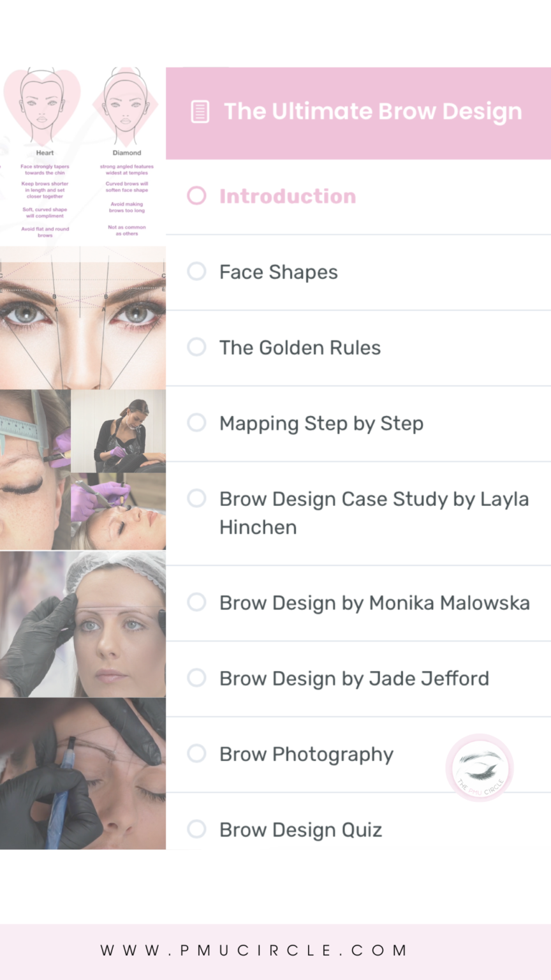
Task: Mark The Golden Rules as complete
Action: (x=196, y=347)
